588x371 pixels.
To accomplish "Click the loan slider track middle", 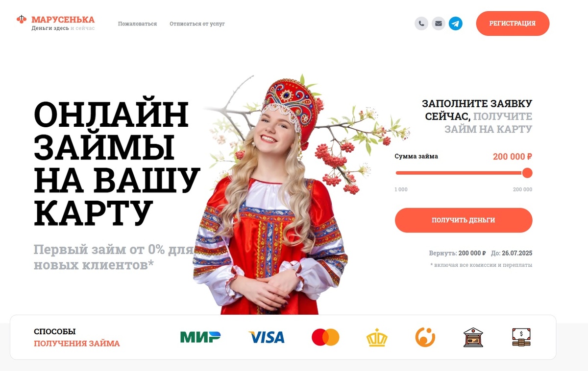I will 461,173.
